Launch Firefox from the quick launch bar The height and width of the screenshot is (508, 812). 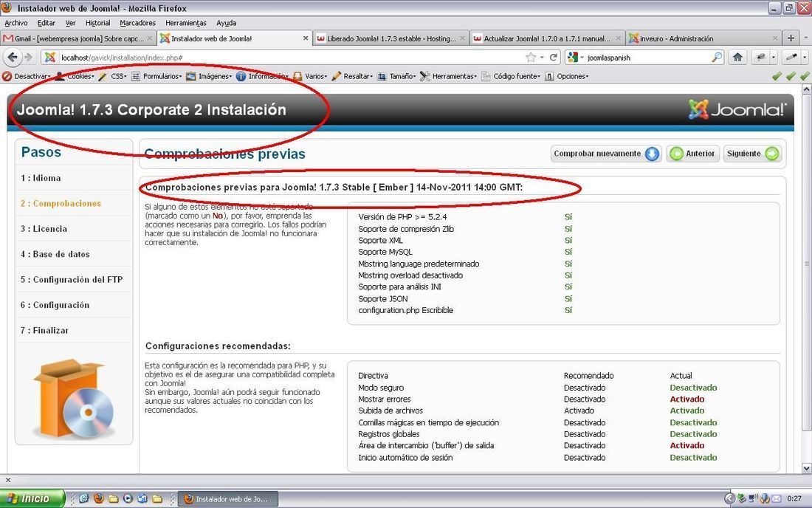(x=98, y=498)
